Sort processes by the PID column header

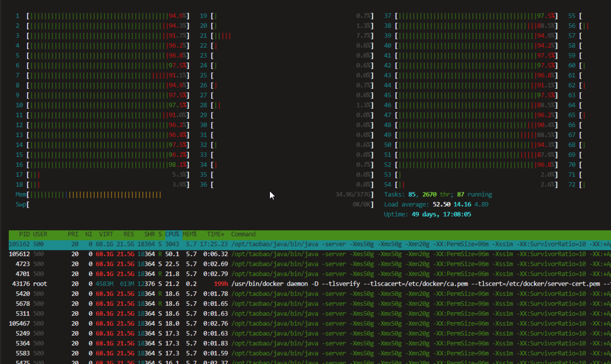24,234
